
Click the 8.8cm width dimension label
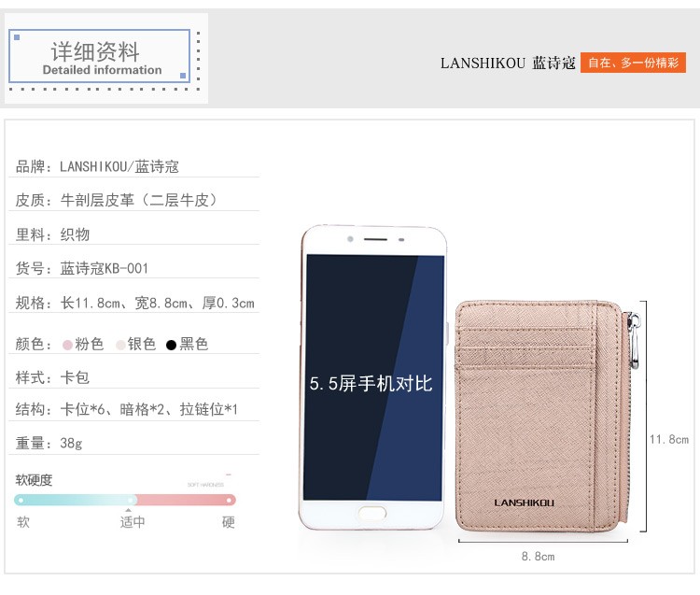coord(538,557)
